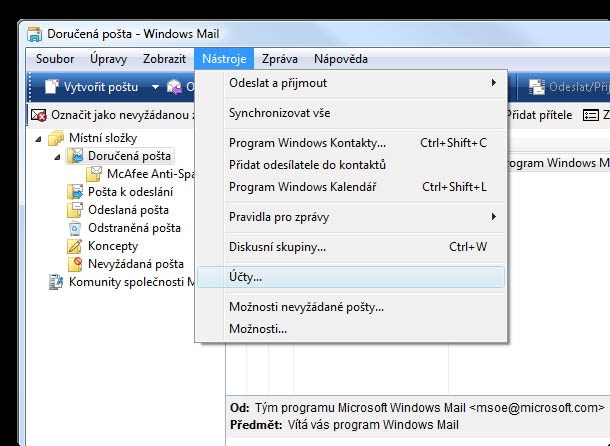
Task: Click the Komunity společnosti newsgroup icon
Action: (56, 282)
